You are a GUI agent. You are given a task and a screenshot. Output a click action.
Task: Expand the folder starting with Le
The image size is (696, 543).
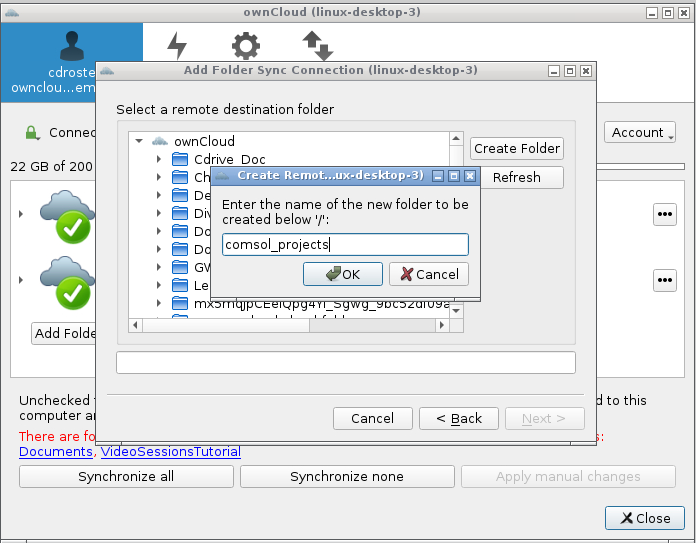coord(159,285)
